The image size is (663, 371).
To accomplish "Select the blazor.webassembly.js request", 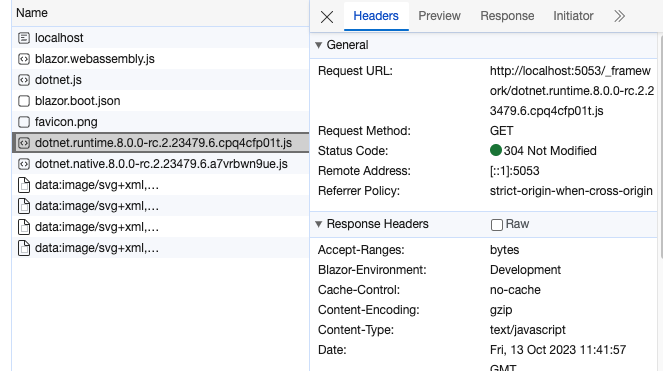I will (161, 59).
